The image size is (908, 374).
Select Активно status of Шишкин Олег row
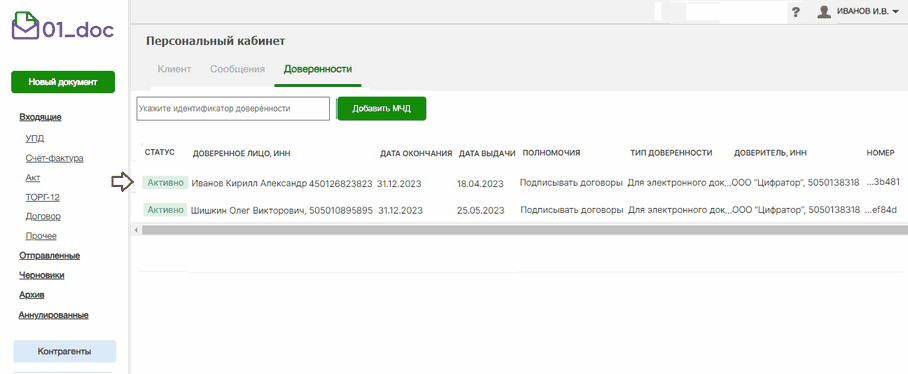coord(165,210)
